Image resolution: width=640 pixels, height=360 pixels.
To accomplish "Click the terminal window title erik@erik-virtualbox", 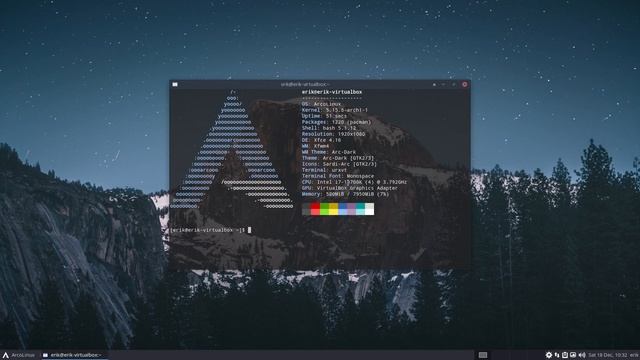I will (x=305, y=84).
